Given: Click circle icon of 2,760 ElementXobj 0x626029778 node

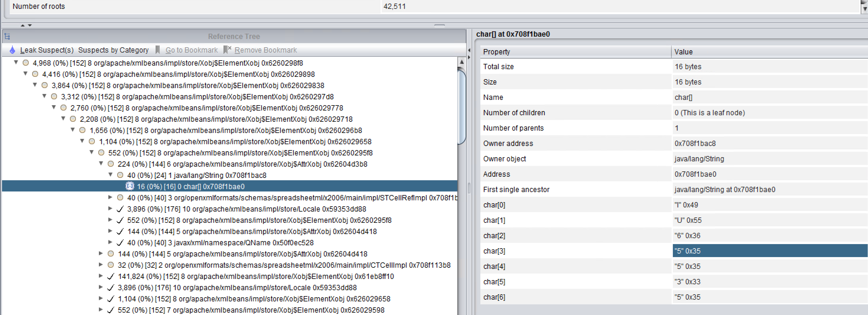Looking at the screenshot, I should [64, 108].
